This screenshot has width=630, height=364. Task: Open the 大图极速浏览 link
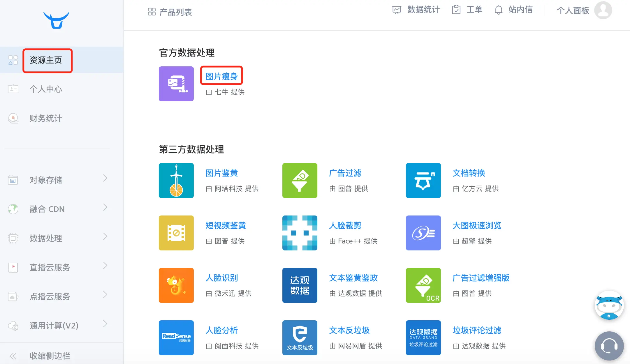[x=477, y=225]
